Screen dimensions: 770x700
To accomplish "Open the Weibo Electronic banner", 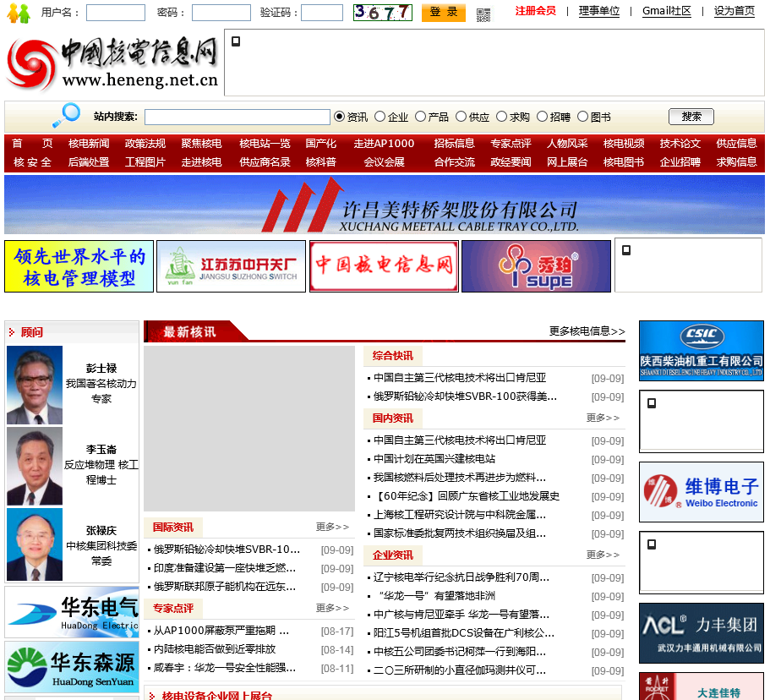I will pos(702,492).
